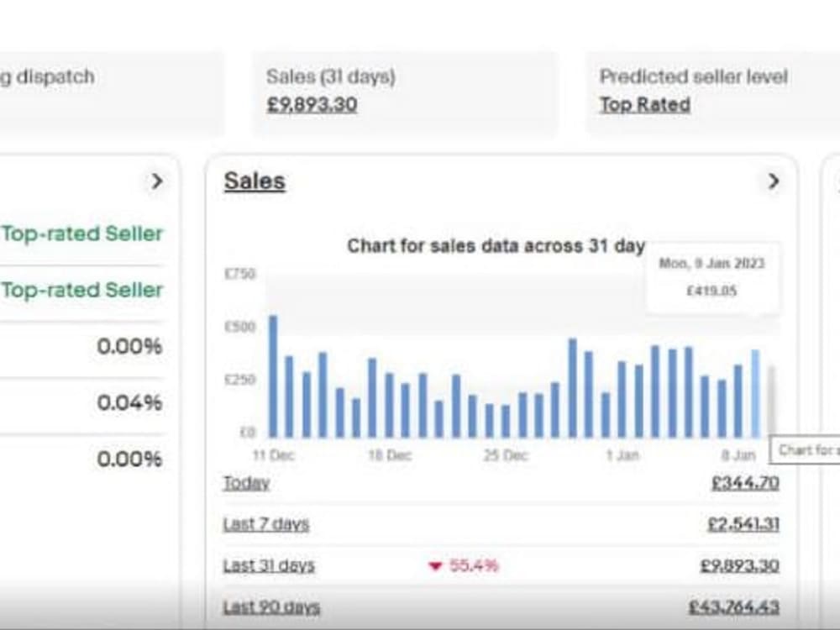This screenshot has height=630, width=840.
Task: View Today sales row link
Action: pos(246,483)
